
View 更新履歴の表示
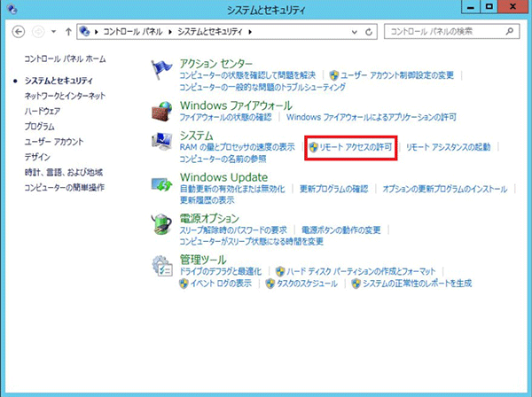coord(207,200)
